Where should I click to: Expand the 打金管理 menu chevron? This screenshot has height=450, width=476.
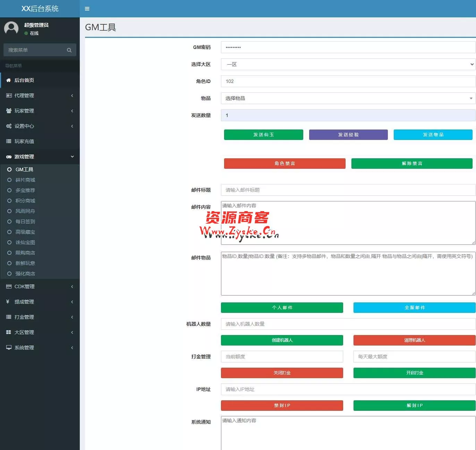point(72,317)
